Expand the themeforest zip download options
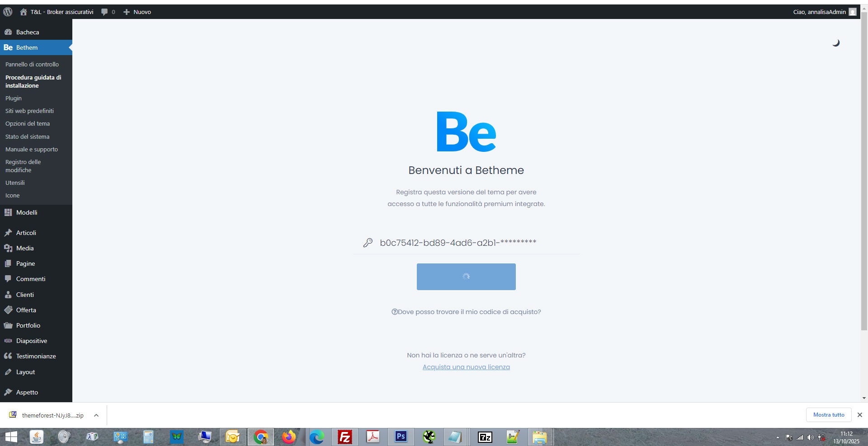The width and height of the screenshot is (868, 446). pos(96,415)
